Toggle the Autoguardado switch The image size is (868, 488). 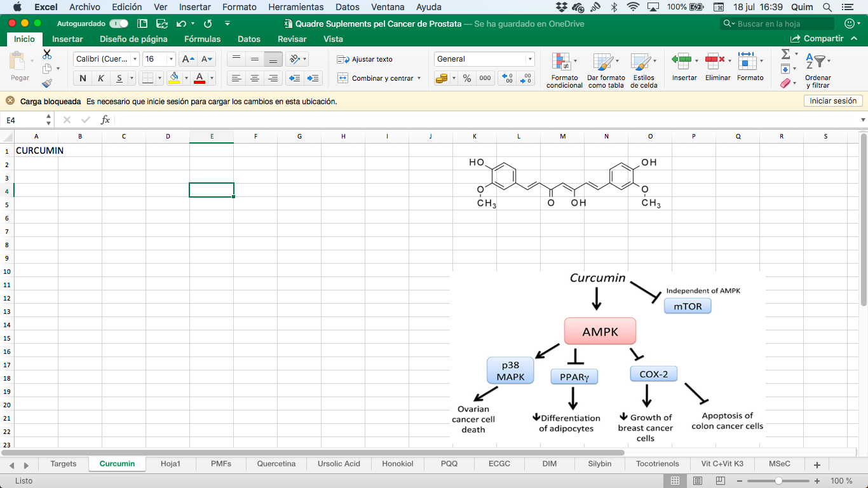tap(119, 24)
